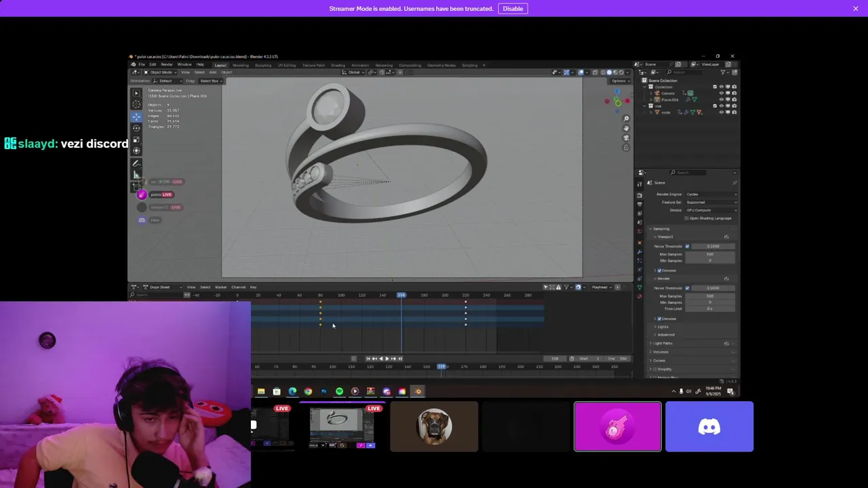The width and height of the screenshot is (868, 488).
Task: Open the Device GPU Compute dropdown
Action: 711,210
